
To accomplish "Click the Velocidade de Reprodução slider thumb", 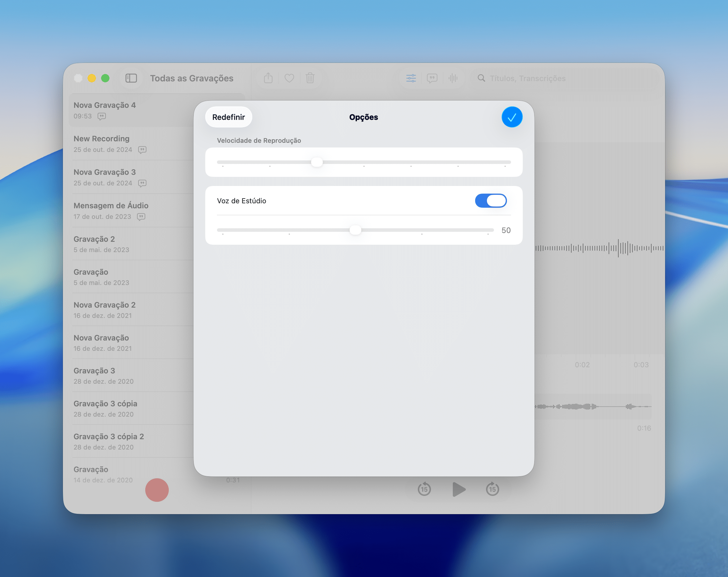I will (317, 162).
